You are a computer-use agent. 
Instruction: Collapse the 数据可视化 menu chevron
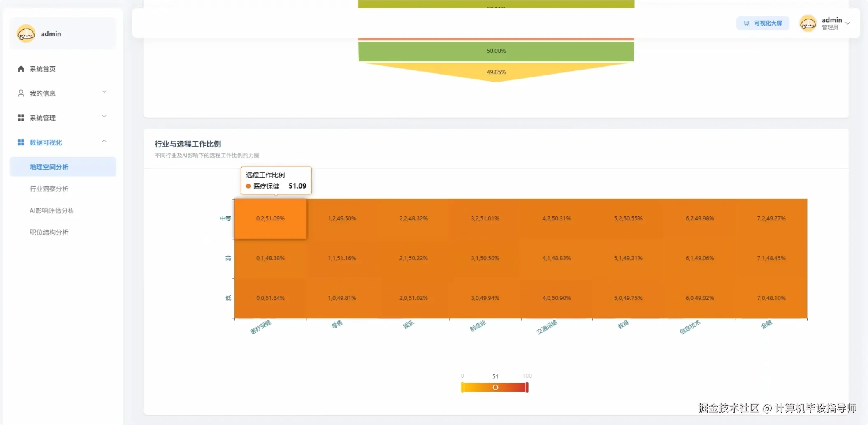(x=104, y=141)
